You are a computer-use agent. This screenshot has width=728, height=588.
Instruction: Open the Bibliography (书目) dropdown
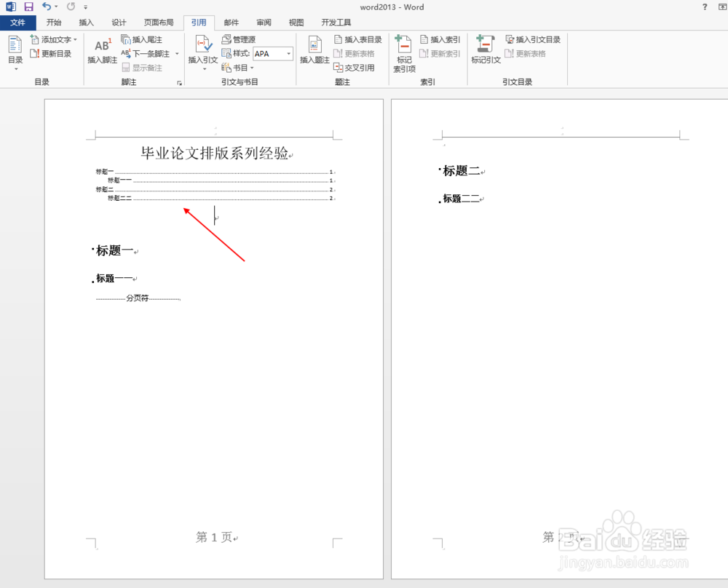tap(240, 68)
